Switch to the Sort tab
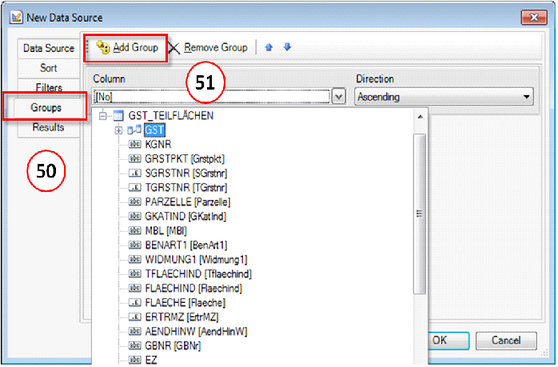This screenshot has height=367, width=558. (49, 68)
